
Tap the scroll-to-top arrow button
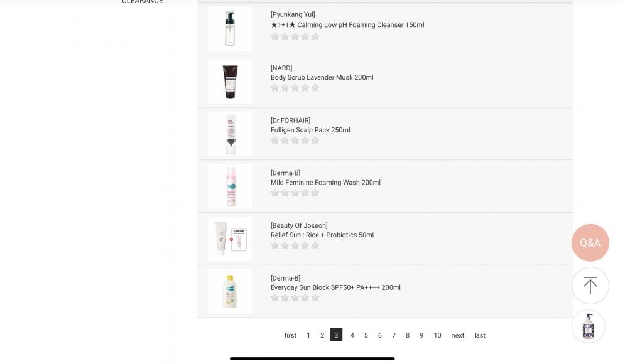[590, 286]
